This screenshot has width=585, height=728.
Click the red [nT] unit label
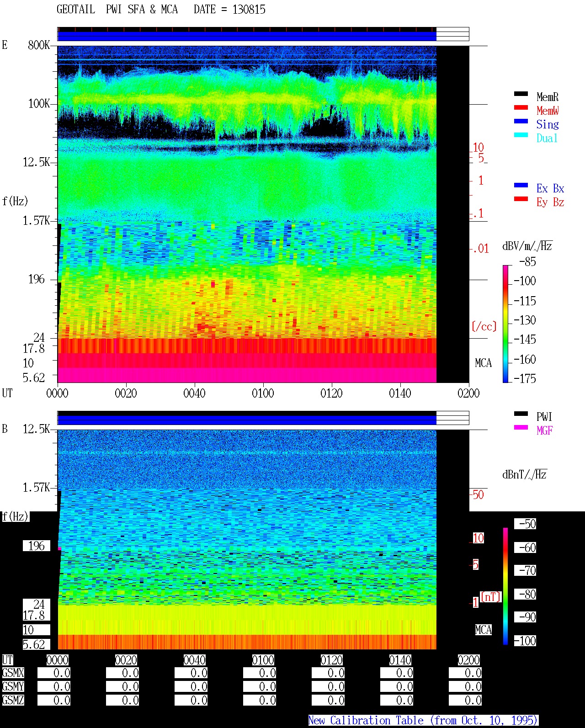[491, 597]
